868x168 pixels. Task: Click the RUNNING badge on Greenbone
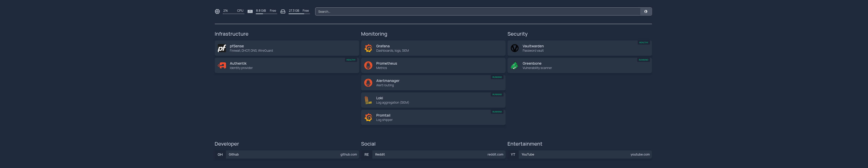644,60
